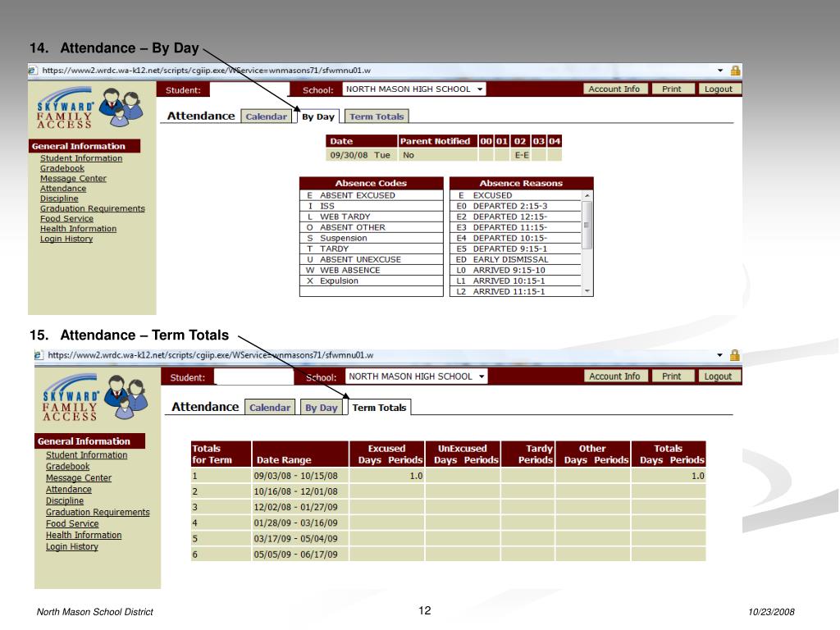The height and width of the screenshot is (630, 840).
Task: Click term 3 date range 12/02/08 - 01/27/09
Action: [x=295, y=507]
